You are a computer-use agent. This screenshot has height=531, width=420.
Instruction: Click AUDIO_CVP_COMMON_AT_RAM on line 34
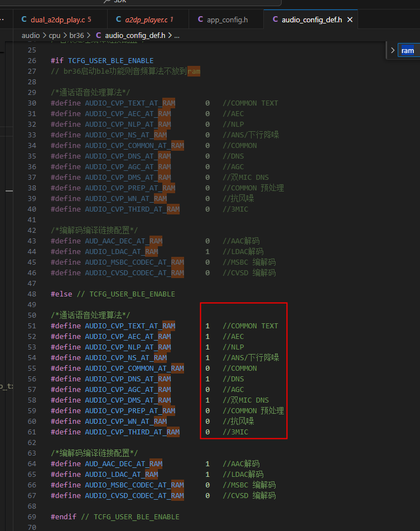click(x=134, y=145)
